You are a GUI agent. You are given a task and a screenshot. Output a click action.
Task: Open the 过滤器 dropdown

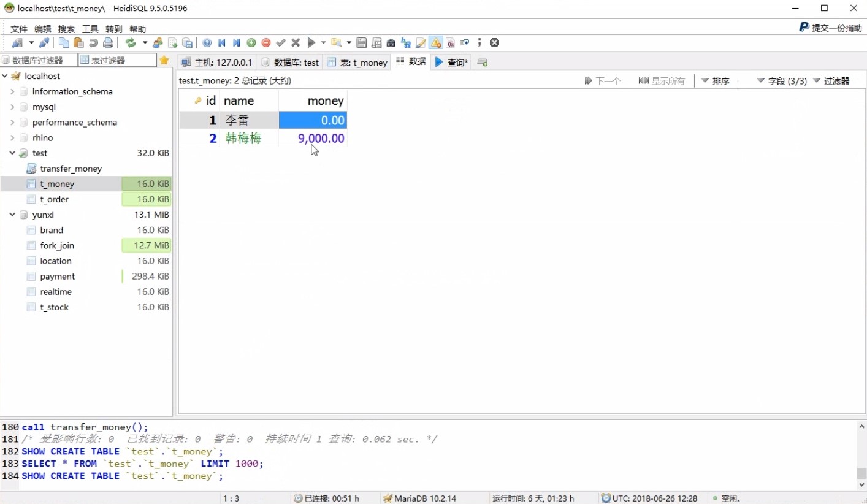pos(831,81)
